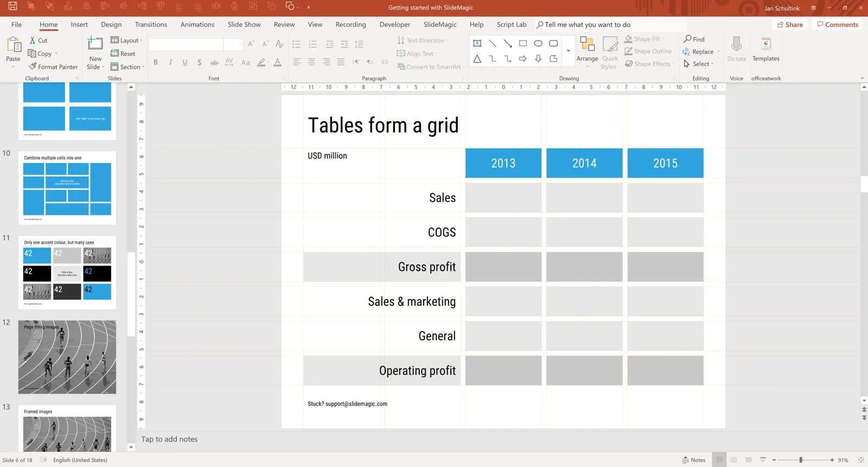This screenshot has height=467, width=868.
Task: Click the Paste clipboard icon
Action: (x=14, y=46)
